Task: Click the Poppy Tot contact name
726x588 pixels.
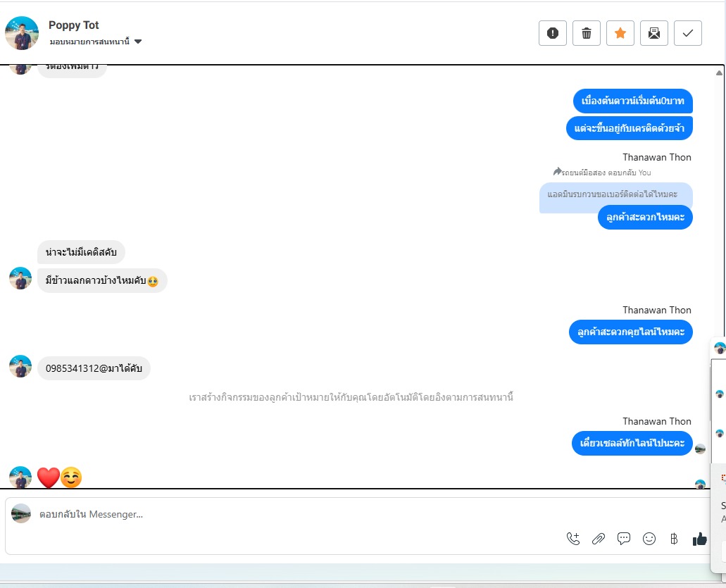Action: [x=74, y=25]
